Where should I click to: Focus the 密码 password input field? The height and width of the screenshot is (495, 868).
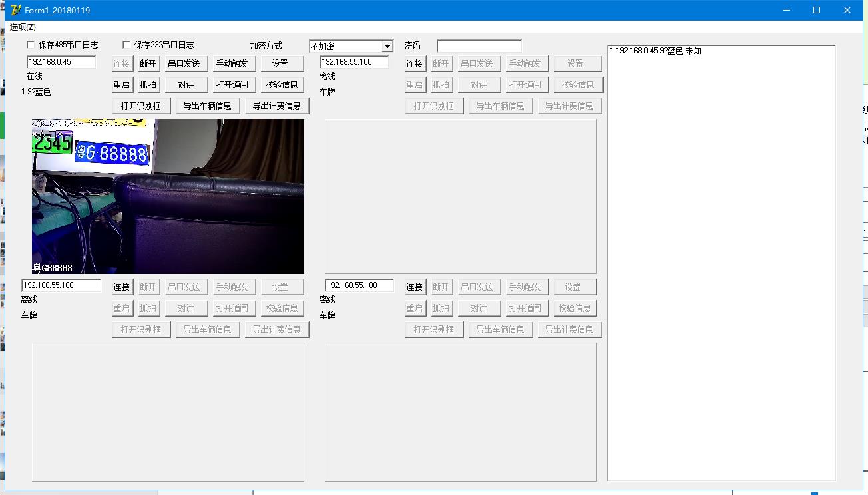point(479,46)
